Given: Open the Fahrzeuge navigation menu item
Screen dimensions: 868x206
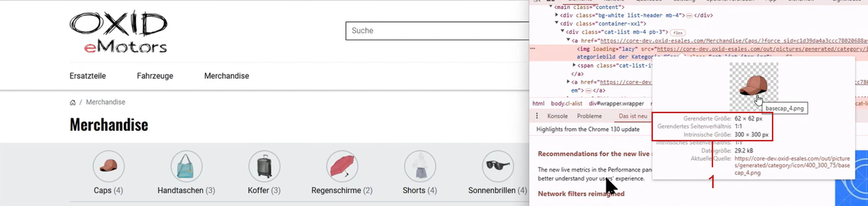Looking at the screenshot, I should (155, 76).
